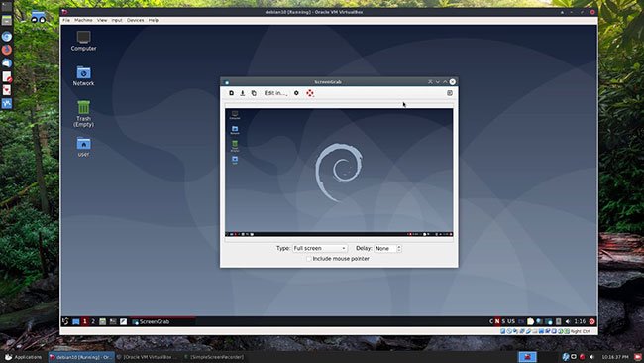This screenshot has width=644, height=363.
Task: Open the screenshot Type dropdown
Action: click(x=320, y=248)
